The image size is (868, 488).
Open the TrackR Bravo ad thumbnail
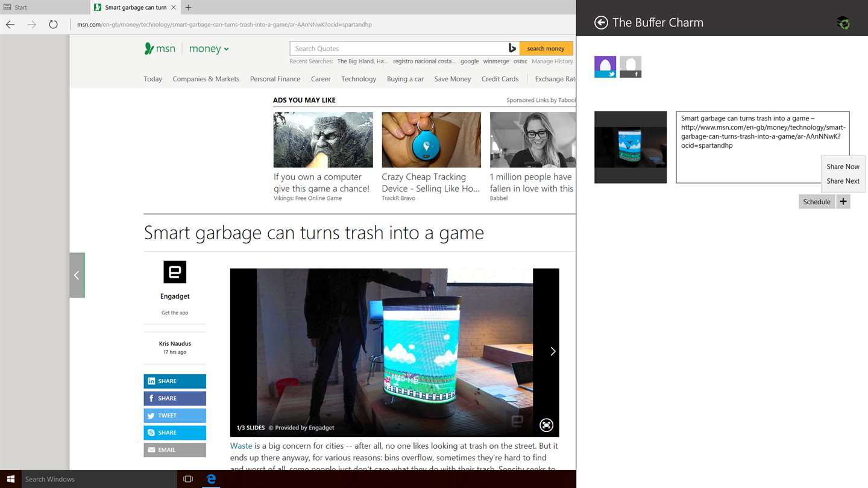[x=431, y=140]
